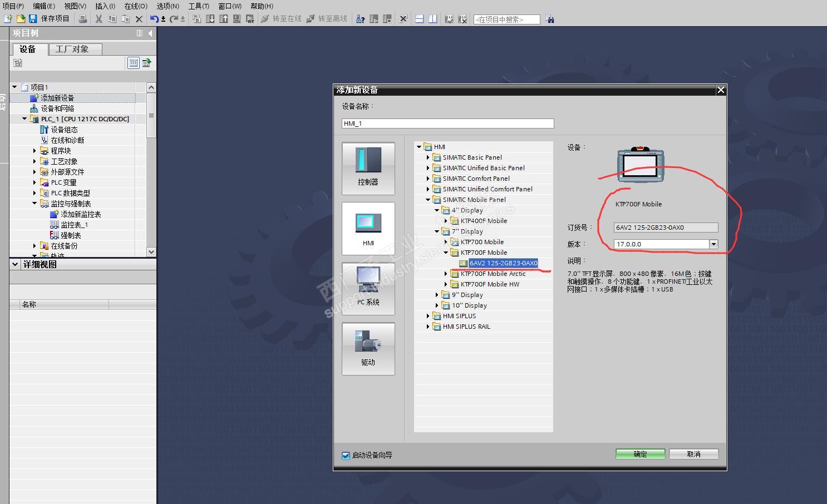The image size is (827, 504).
Task: Open the 工具(T) menu
Action: [x=199, y=6]
